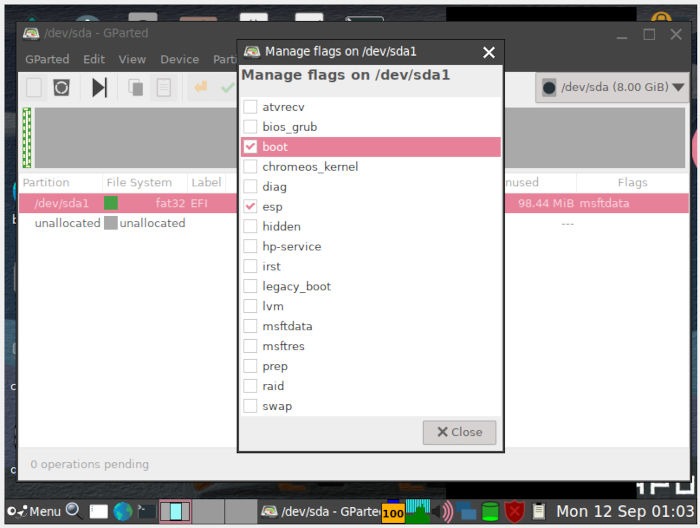Click the Paste partition toolbar icon
The image size is (700, 528).
click(163, 87)
